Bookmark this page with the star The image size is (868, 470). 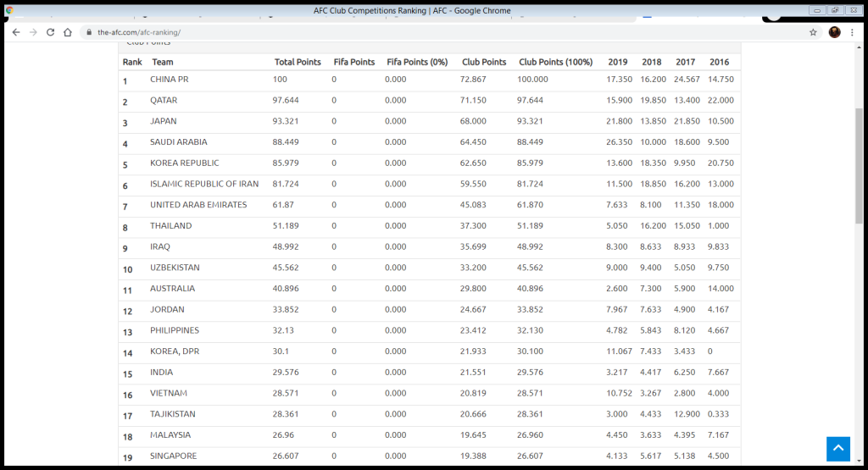tap(813, 33)
